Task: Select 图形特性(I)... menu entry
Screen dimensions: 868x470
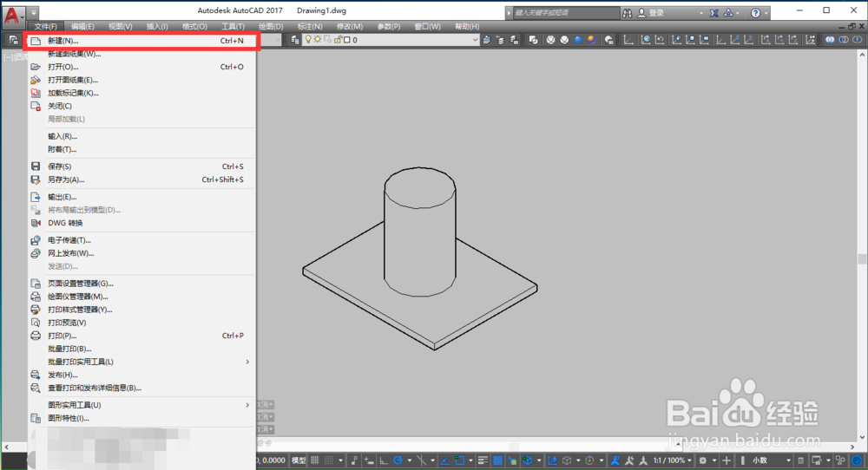Action: pyautogui.click(x=141, y=418)
